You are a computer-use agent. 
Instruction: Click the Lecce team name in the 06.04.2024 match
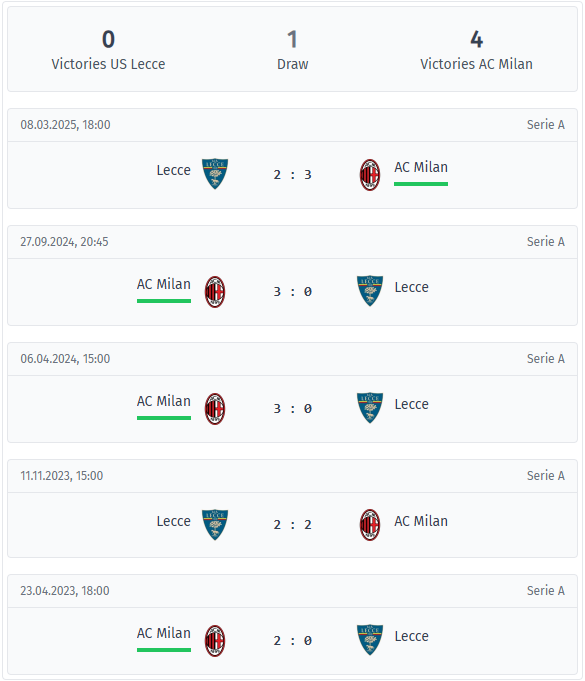pyautogui.click(x=411, y=404)
